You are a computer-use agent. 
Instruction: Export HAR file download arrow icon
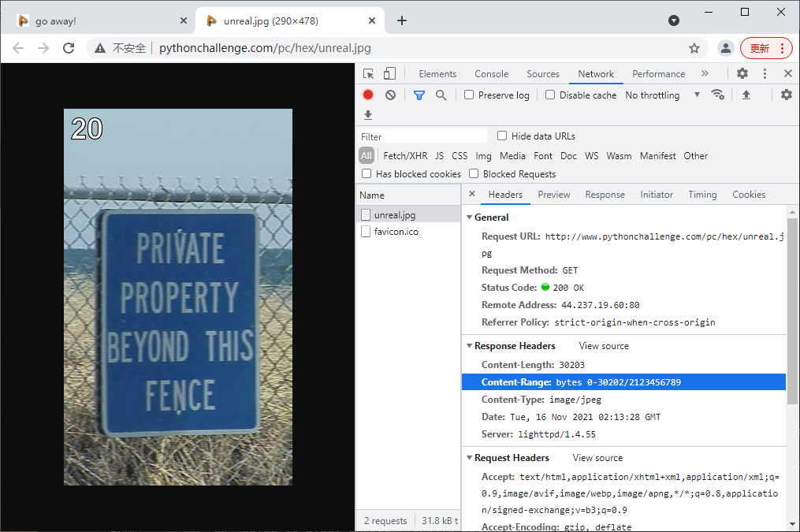(368, 115)
